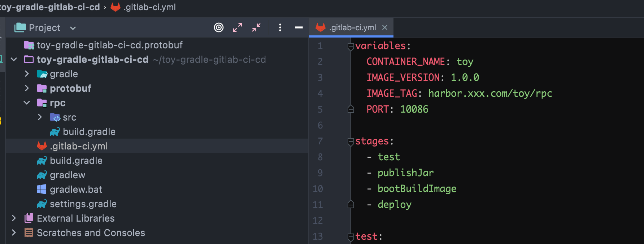Screen dimensions: 644x244
Task: Click line number 6 in the gutter
Action: pyautogui.click(x=320, y=125)
